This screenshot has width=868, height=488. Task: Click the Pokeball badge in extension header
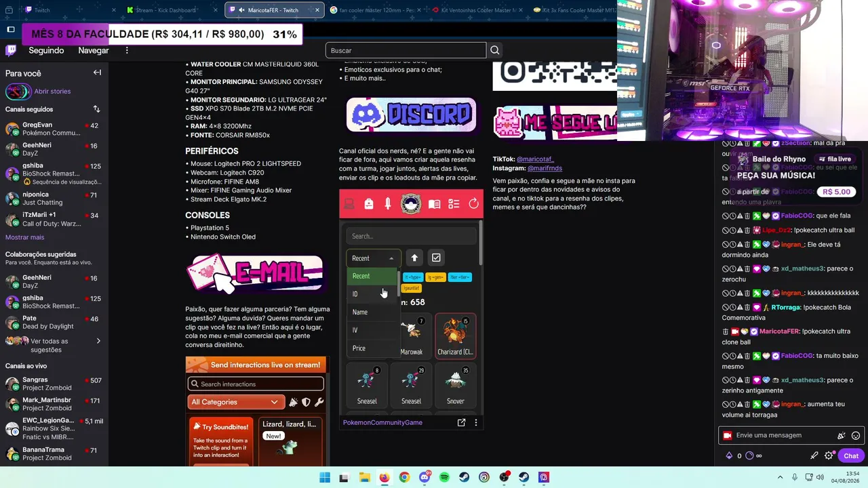pyautogui.click(x=411, y=204)
